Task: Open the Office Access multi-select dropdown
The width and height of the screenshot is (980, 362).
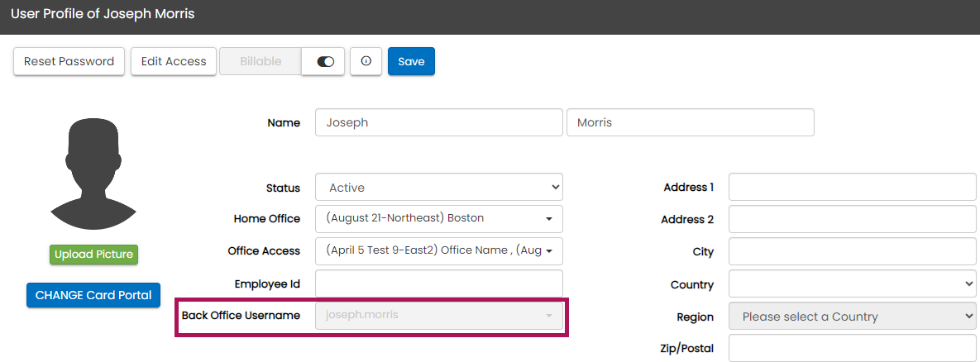Action: coord(438,250)
